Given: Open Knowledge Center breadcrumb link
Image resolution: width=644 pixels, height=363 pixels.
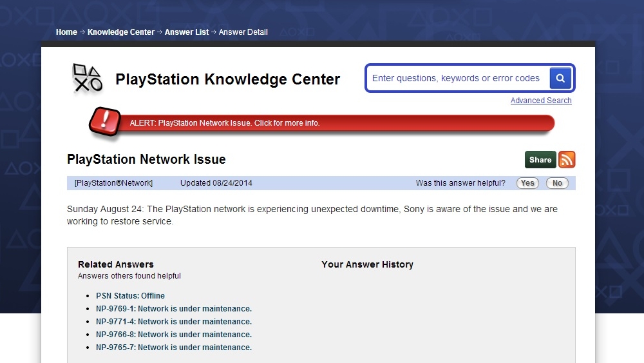Looking at the screenshot, I should pyautogui.click(x=121, y=32).
